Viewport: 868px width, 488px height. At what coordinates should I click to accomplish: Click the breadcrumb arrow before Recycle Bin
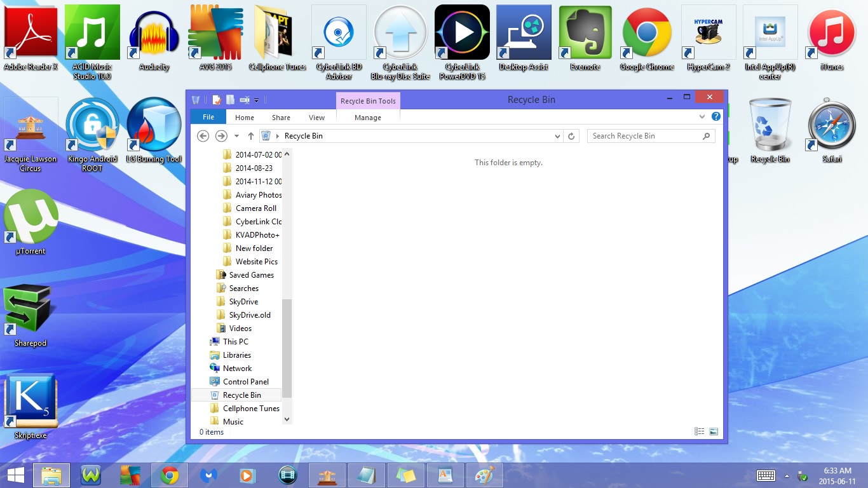pyautogui.click(x=278, y=136)
